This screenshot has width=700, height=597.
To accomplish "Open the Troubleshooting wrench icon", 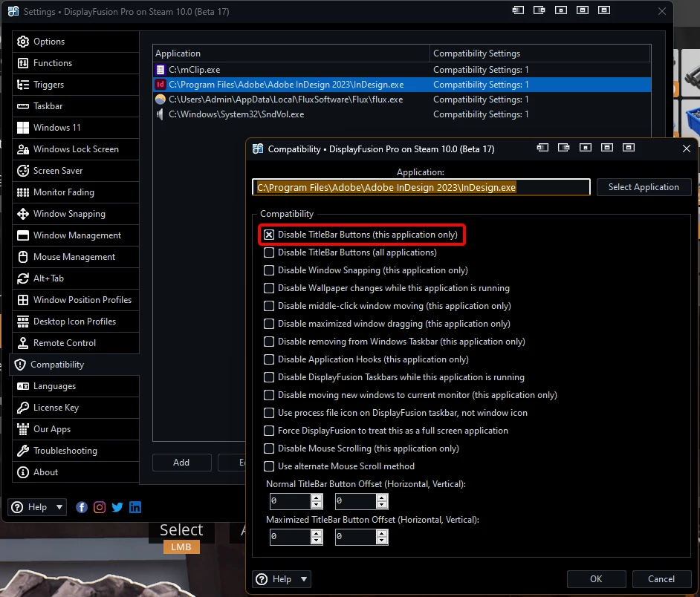I will point(23,451).
